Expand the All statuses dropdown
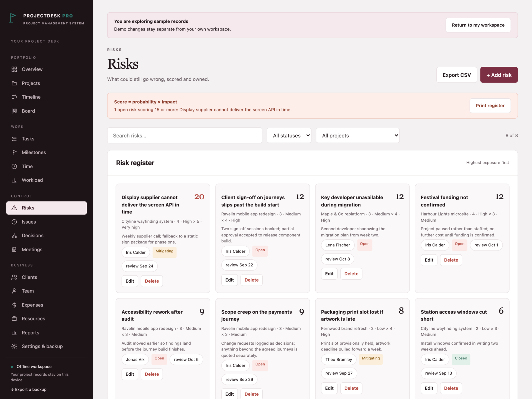Screen dimensions: 532x399 point(289,135)
